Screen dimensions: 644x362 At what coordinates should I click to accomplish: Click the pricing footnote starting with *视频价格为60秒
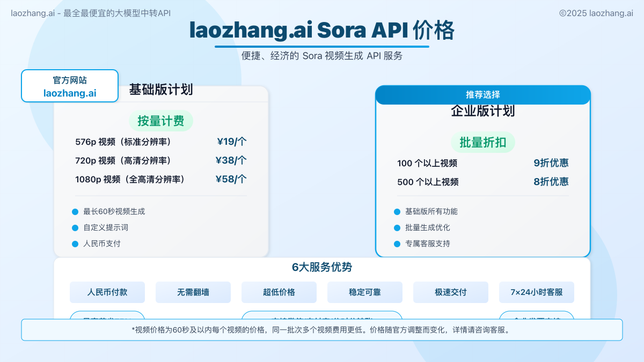322,330
